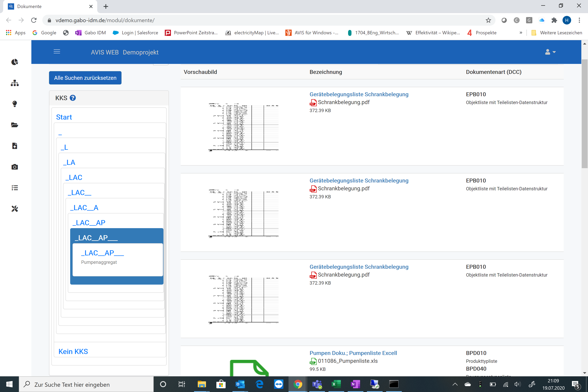Screen dimensions: 588x392
Task: Select the _LA node in KKS tree
Action: 69,162
